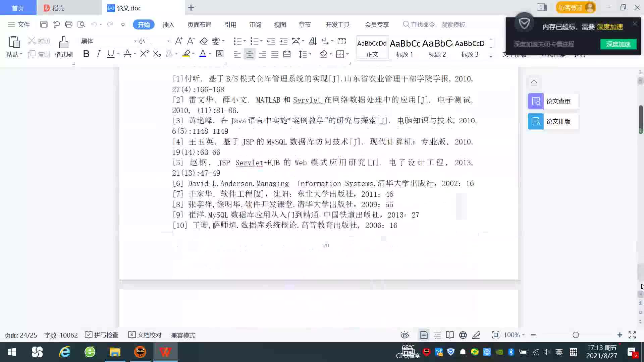Toggle eye protection mode icon in the status bar
Viewport: 644px width, 362px height.
coord(405,335)
